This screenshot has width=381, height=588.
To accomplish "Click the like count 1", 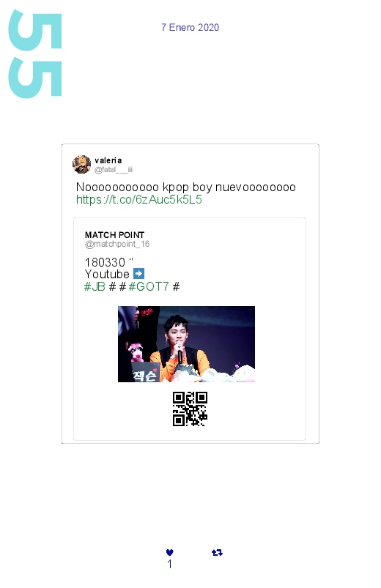I will (x=170, y=564).
